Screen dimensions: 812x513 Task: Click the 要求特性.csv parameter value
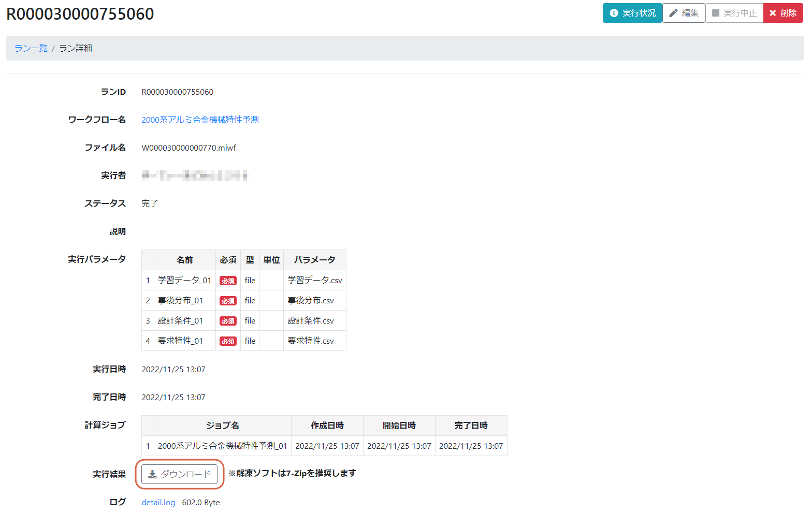[311, 341]
